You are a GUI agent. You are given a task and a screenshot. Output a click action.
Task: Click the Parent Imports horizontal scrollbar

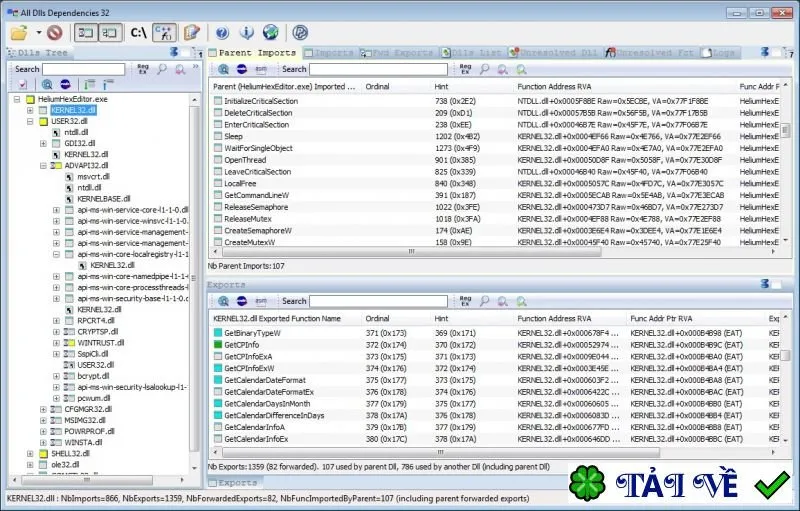tap(412, 251)
